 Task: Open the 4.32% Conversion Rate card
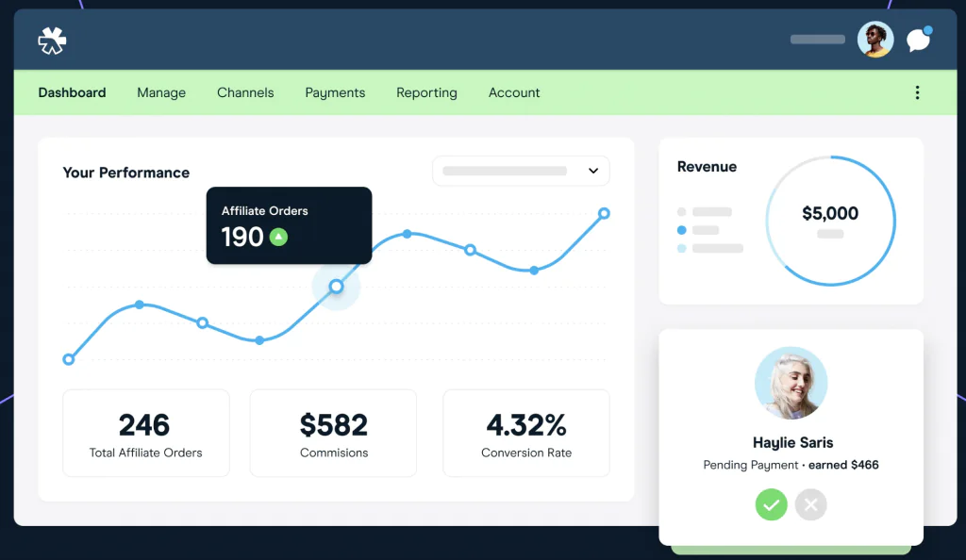[x=526, y=433]
